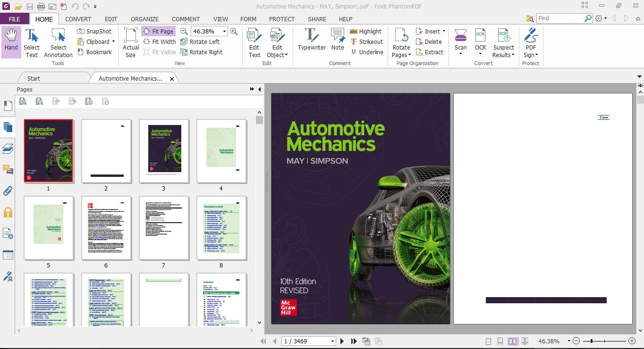Set the view to Actual Size
The image size is (644, 349).
(131, 42)
